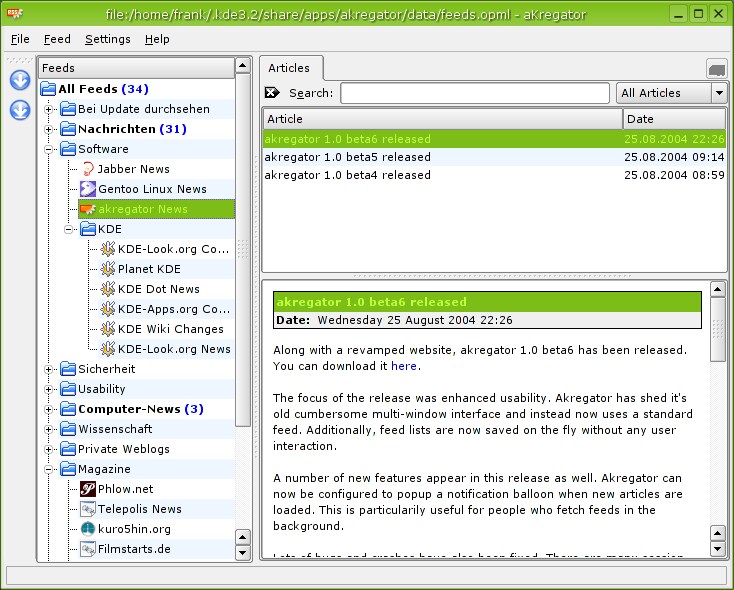Click the All Feeds folder icon
This screenshot has height=590, width=734.
pos(48,88)
